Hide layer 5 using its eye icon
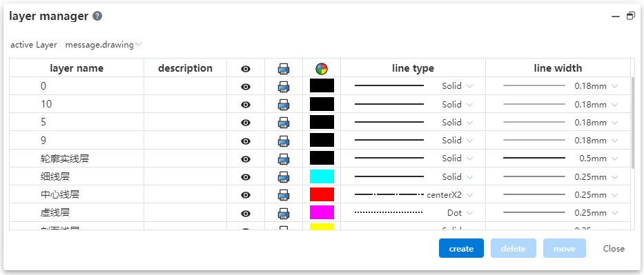Viewport: 644px width, 275px height. coord(246,123)
